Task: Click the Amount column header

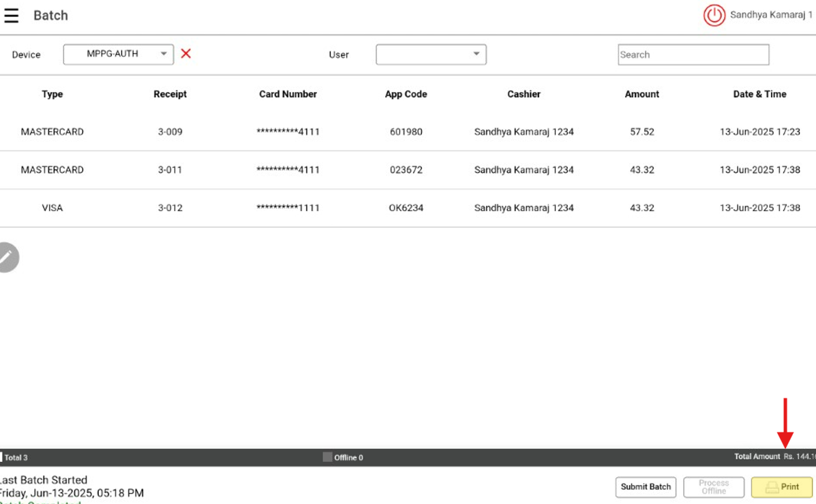Action: [x=641, y=94]
